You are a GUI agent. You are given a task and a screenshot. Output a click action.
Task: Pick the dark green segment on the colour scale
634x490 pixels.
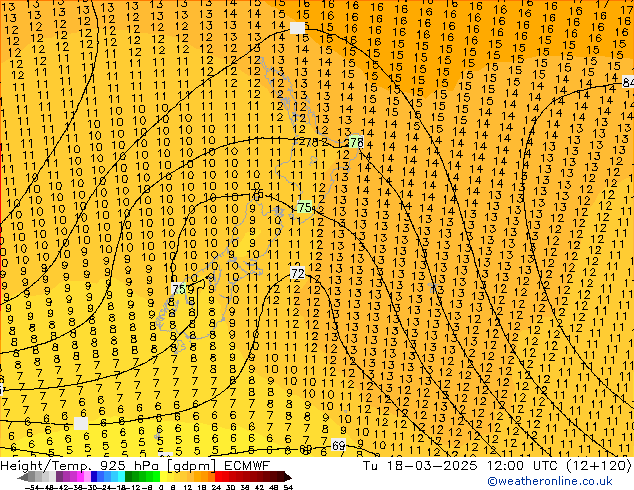(128, 477)
